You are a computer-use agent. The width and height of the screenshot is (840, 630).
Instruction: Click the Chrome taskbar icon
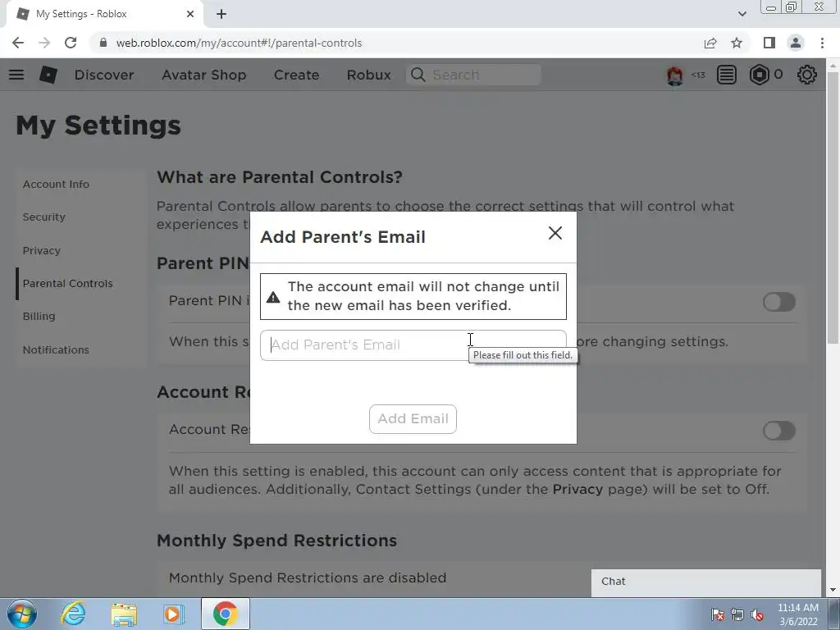click(x=225, y=614)
